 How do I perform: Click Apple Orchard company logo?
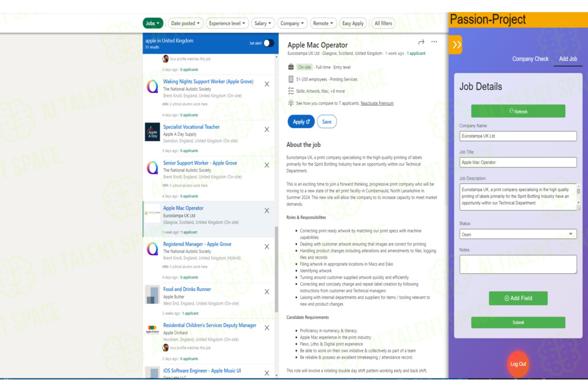click(x=152, y=329)
